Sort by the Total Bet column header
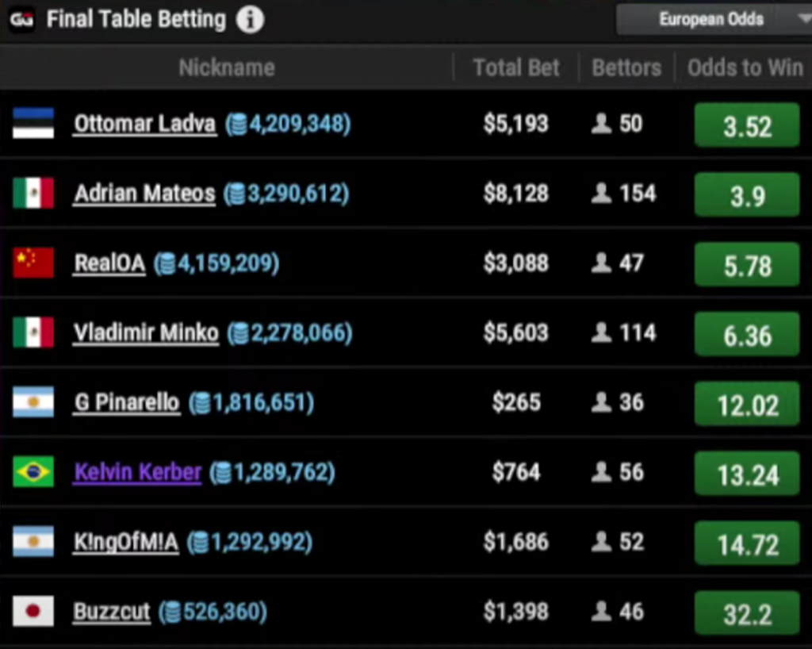The width and height of the screenshot is (812, 649). coord(516,68)
